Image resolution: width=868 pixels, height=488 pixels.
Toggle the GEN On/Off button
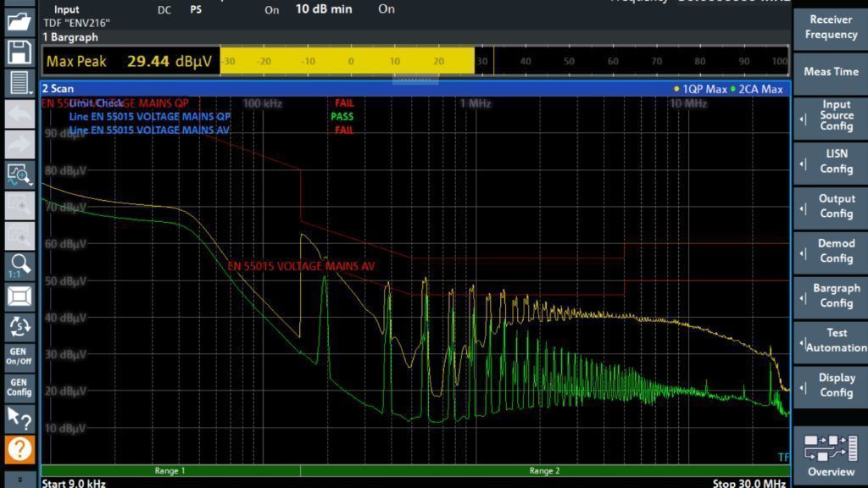pyautogui.click(x=19, y=356)
